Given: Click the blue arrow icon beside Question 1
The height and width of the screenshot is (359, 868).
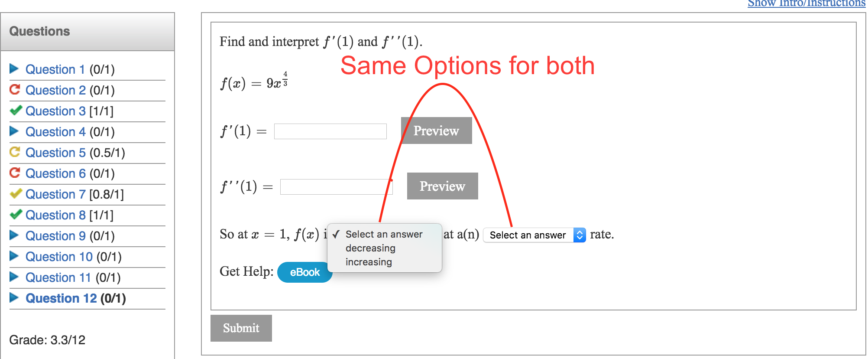Looking at the screenshot, I should pos(14,69).
